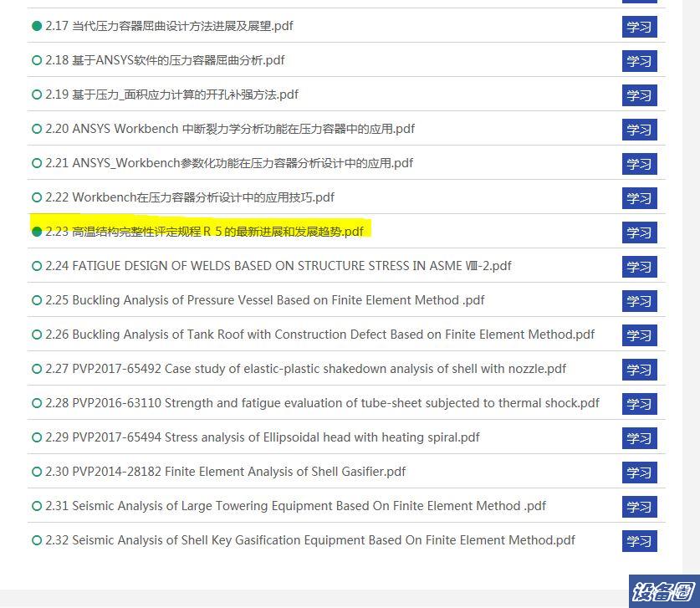Click 学习 button for item 2.24
This screenshot has height=608, width=700.
click(x=639, y=267)
